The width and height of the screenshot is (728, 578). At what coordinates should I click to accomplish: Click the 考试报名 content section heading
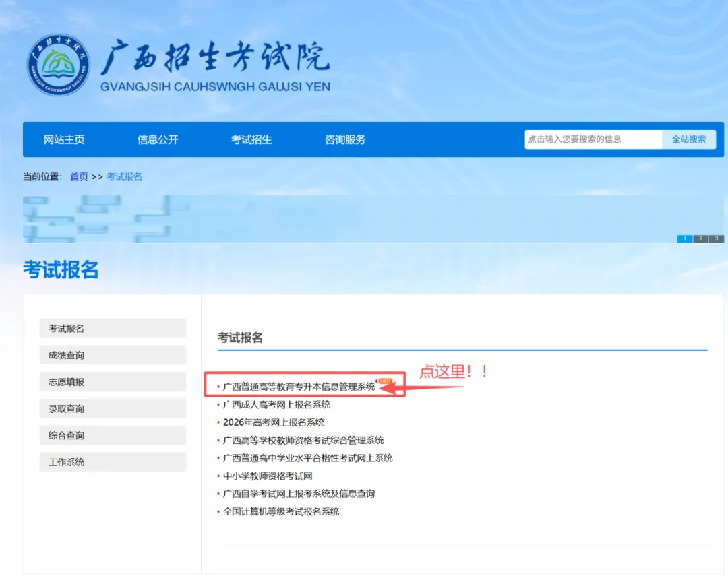tap(240, 338)
